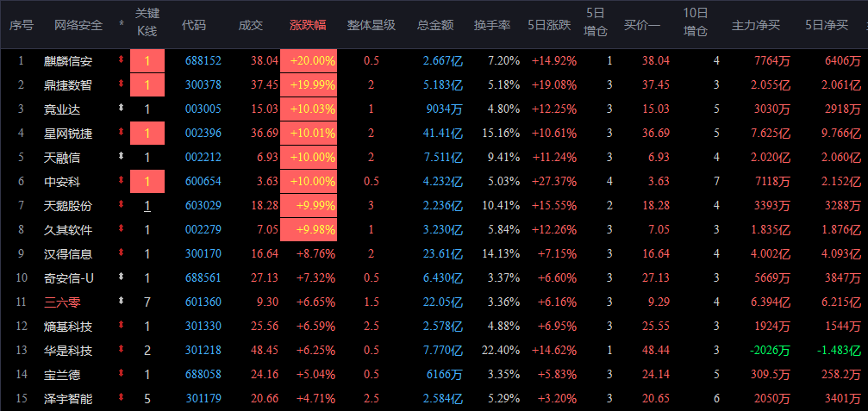868x411 pixels.
Task: Sort by 买价一 column header
Action: pyautogui.click(x=642, y=26)
